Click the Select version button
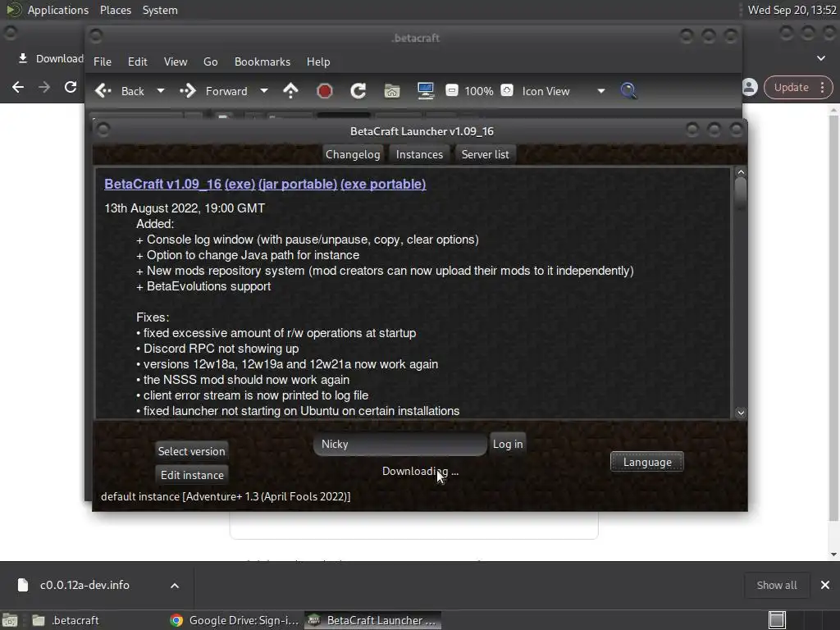The image size is (840, 630). [191, 451]
